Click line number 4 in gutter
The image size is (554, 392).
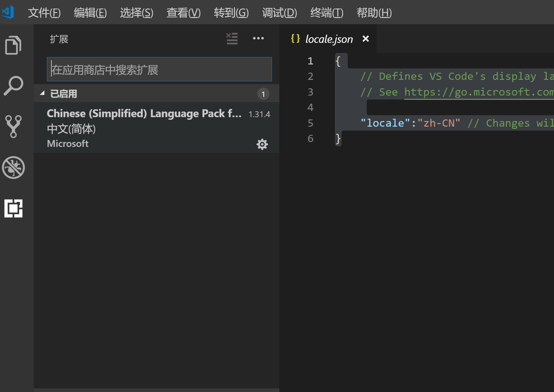click(x=310, y=107)
